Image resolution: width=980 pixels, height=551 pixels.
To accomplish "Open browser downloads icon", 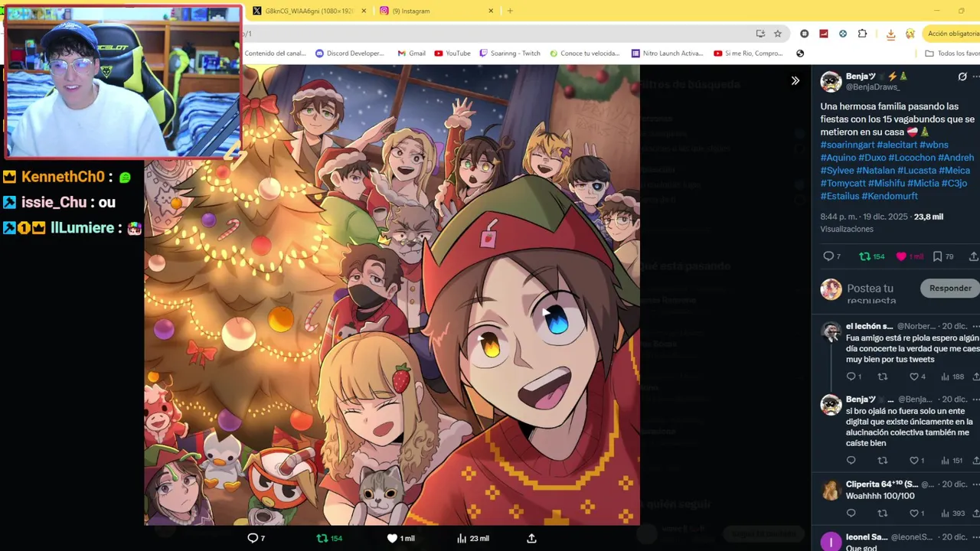I will point(890,34).
